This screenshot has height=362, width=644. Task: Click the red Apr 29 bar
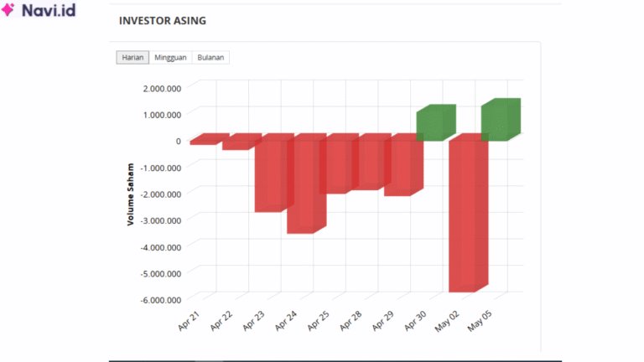point(397,168)
